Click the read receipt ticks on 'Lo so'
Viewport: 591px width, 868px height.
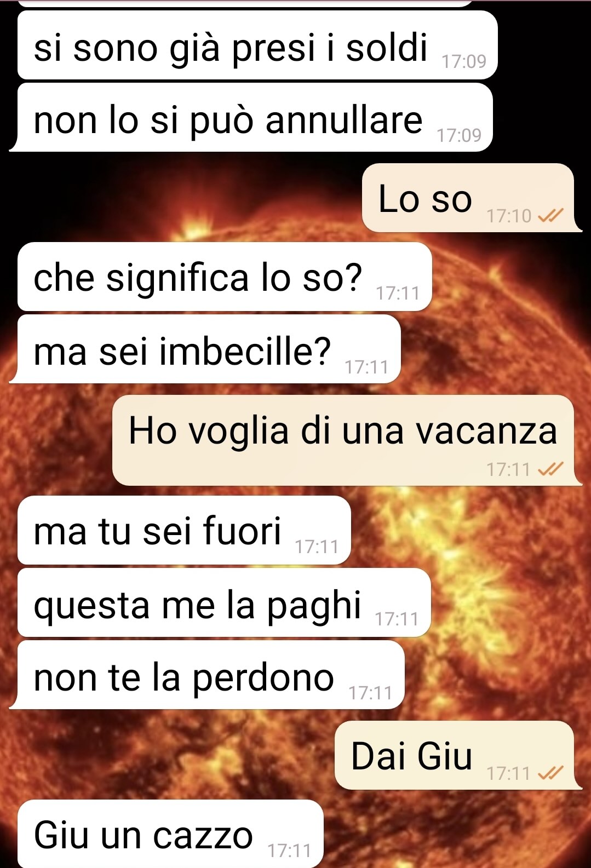[x=550, y=216]
